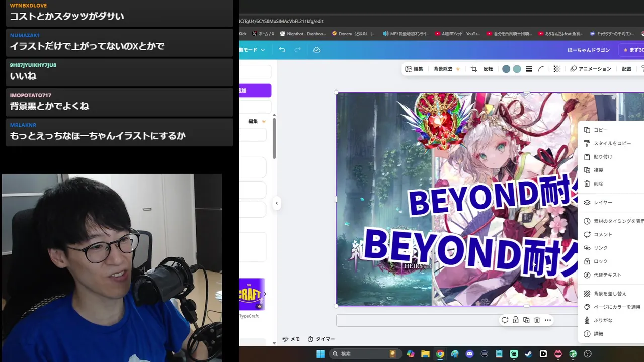Open Nightbot Dashboard bookmark
Image resolution: width=644 pixels, height=362 pixels.
pyautogui.click(x=302, y=34)
